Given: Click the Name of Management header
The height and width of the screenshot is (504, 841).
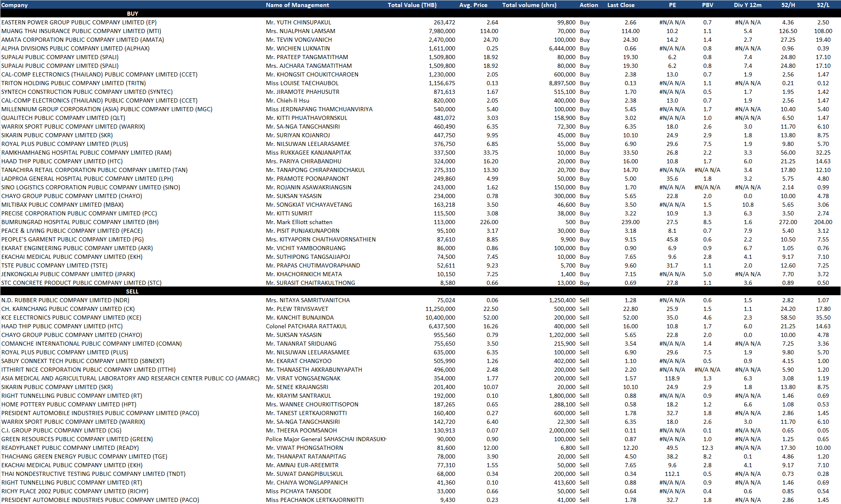Looking at the screenshot, I should pyautogui.click(x=297, y=5).
